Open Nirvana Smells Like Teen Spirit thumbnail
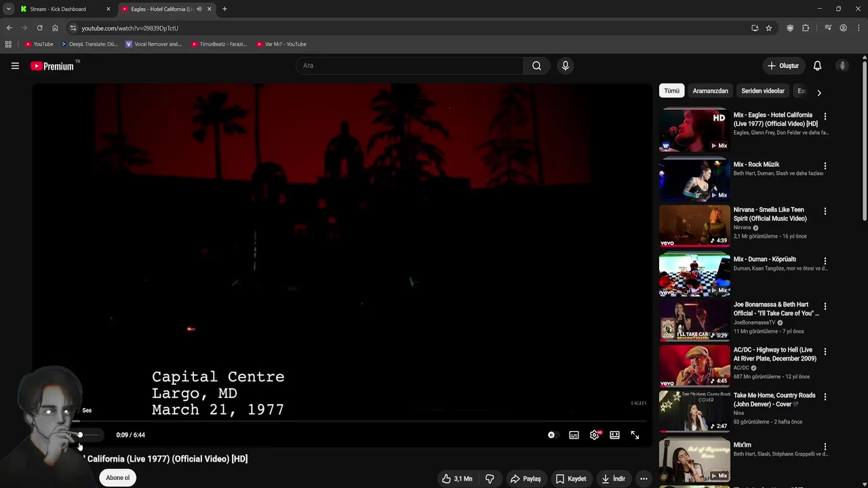Screen dimensions: 868x488 [x=694, y=226]
